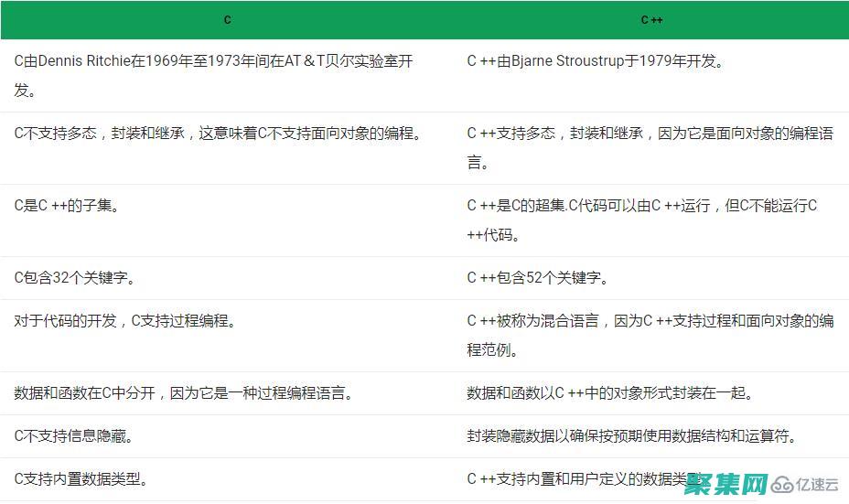This screenshot has height=504, width=849.
Task: Click the cell "C ++包含52个关键字。"
Action: click(x=538, y=278)
